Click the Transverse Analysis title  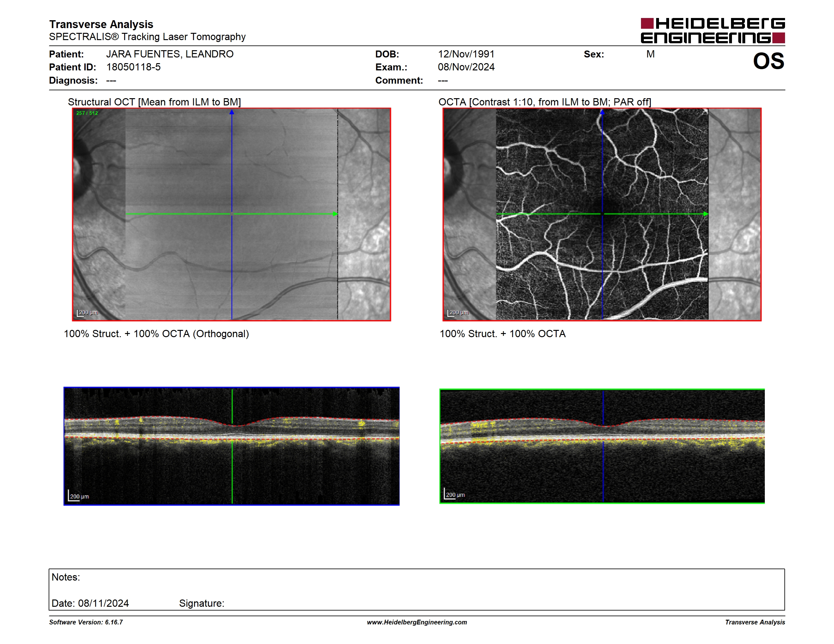click(x=101, y=24)
